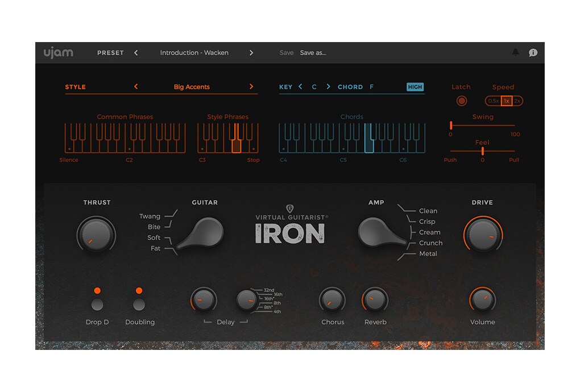Go to next preset arrow
The image size is (580, 392).
click(251, 53)
